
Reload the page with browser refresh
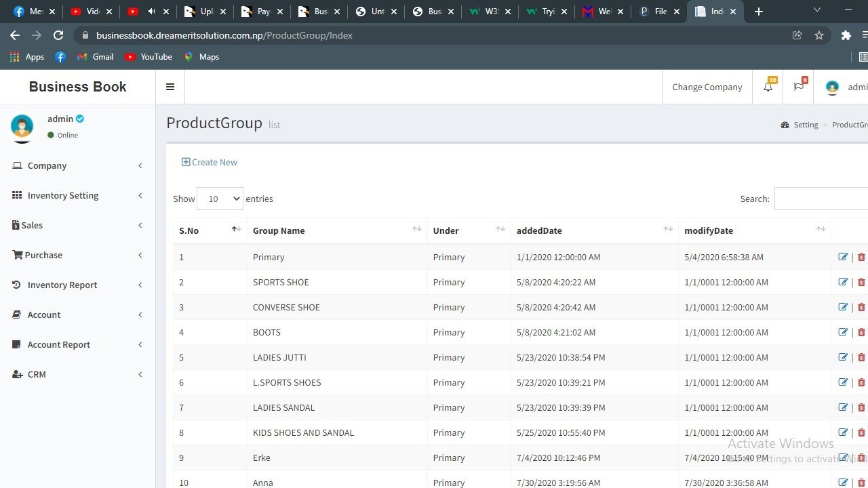coord(58,35)
